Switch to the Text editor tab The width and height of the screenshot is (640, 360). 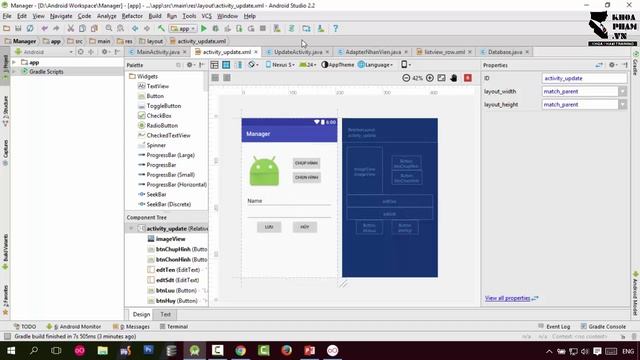165,314
